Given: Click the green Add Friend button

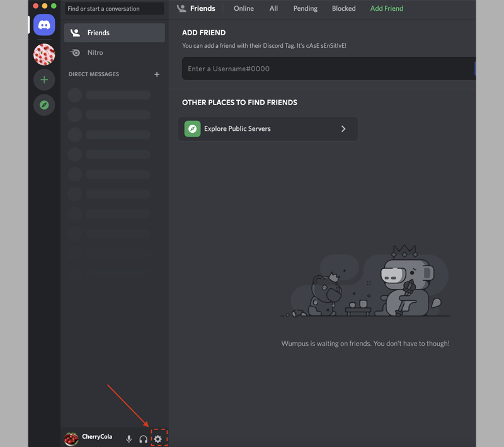Looking at the screenshot, I should [x=387, y=9].
